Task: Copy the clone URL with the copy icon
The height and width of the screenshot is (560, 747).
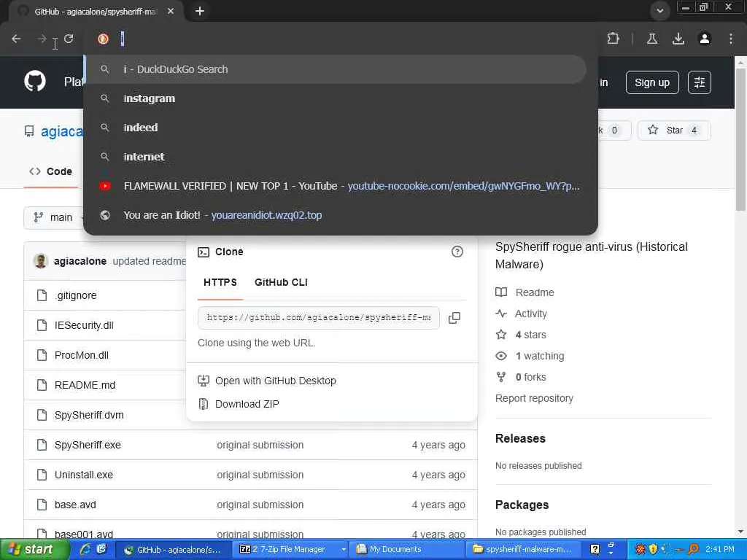Action: click(454, 318)
